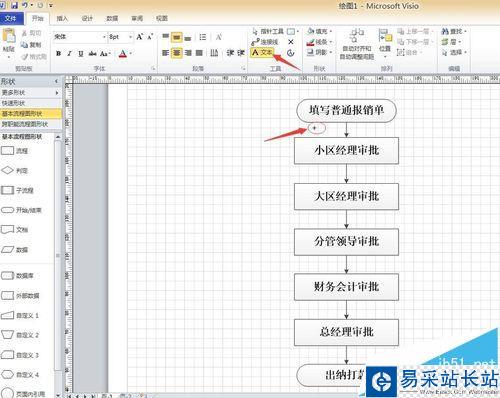The width and height of the screenshot is (500, 398).
Task: Collapse the 形状 (Shapes) pane arrow
Action: click(x=56, y=81)
